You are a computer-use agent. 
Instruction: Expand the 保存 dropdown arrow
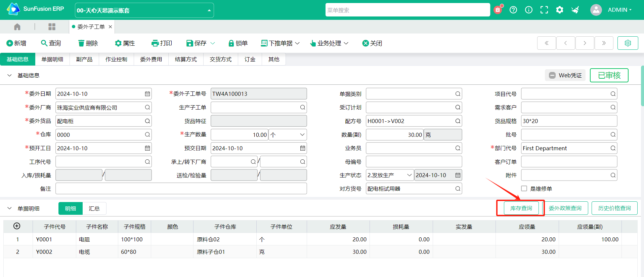point(213,43)
